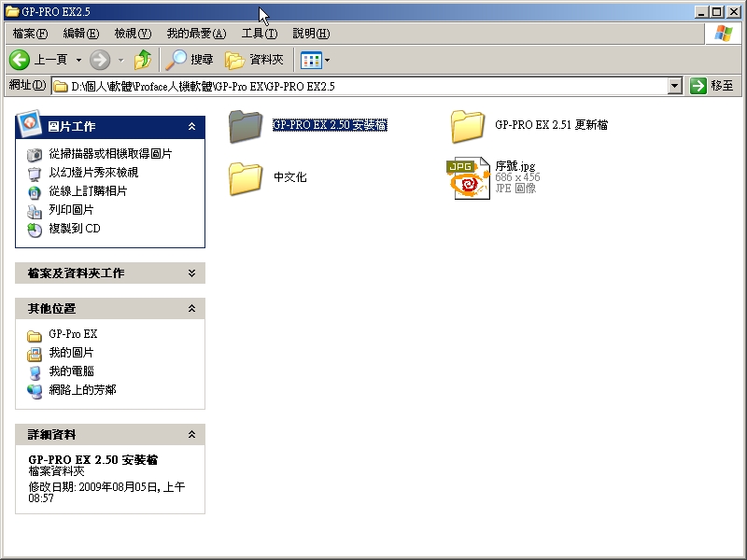Select the 中文化 folder icon
Image resolution: width=747 pixels, height=560 pixels.
point(245,178)
